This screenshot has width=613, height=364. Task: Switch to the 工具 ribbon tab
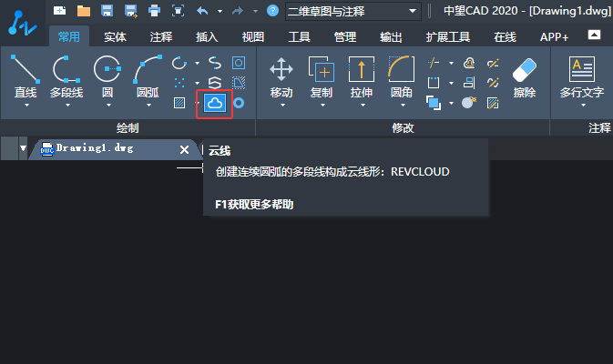pyautogui.click(x=299, y=36)
